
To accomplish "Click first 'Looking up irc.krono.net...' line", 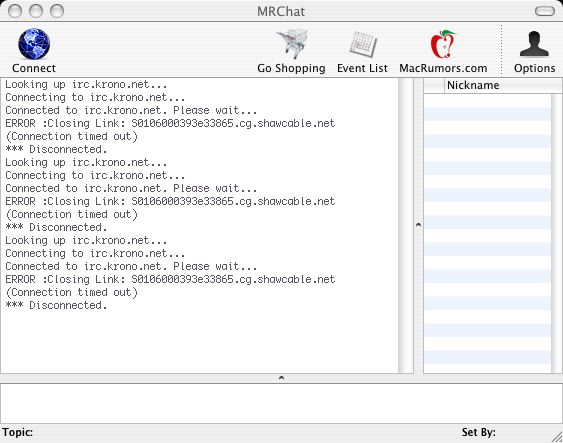I will point(86,85).
